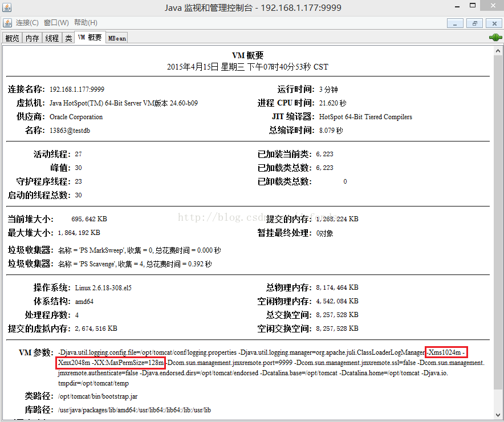Screen dimensions: 504x422
Task: Click daemon threads value 23
Action: (79, 181)
